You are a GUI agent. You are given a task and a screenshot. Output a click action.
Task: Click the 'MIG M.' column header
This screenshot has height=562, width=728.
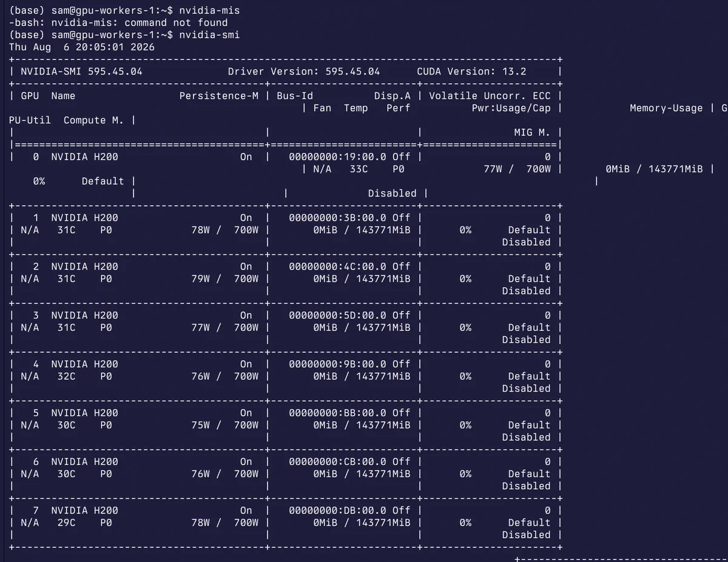coord(532,132)
